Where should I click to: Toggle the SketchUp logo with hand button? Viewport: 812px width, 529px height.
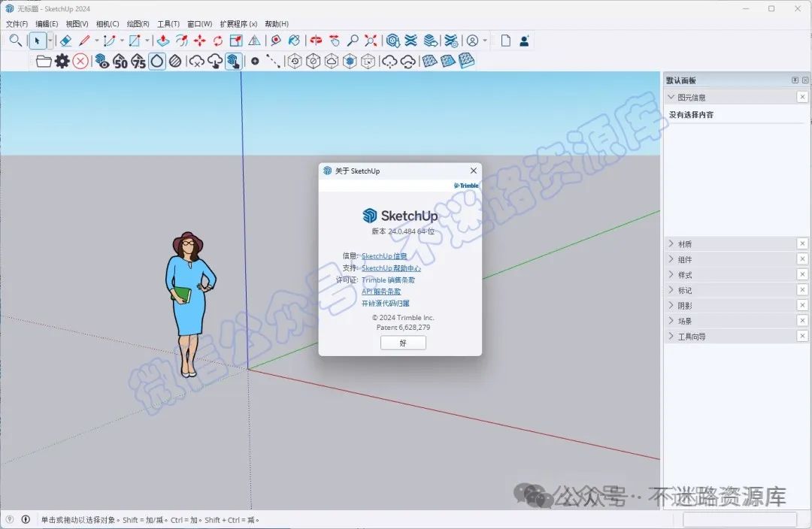pos(233,61)
